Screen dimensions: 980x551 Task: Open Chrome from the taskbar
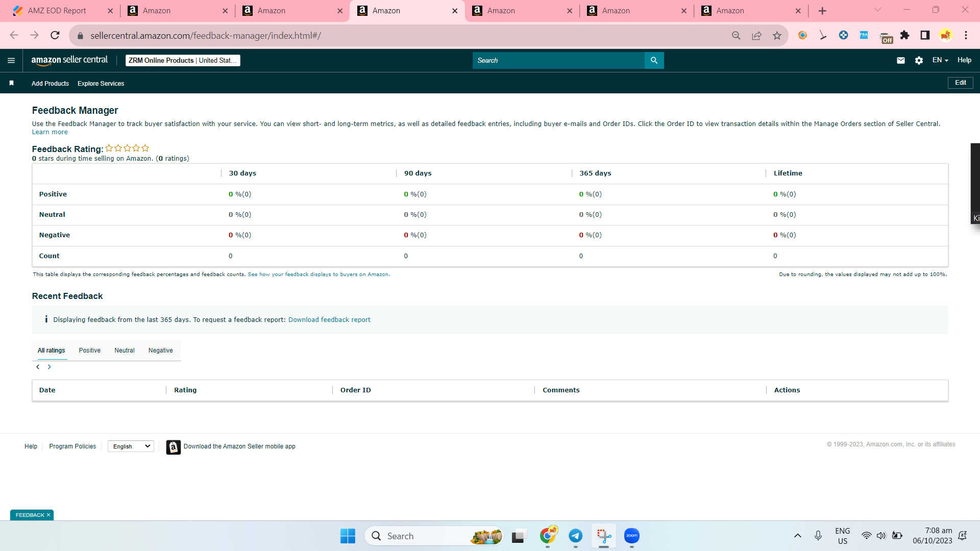coord(548,536)
